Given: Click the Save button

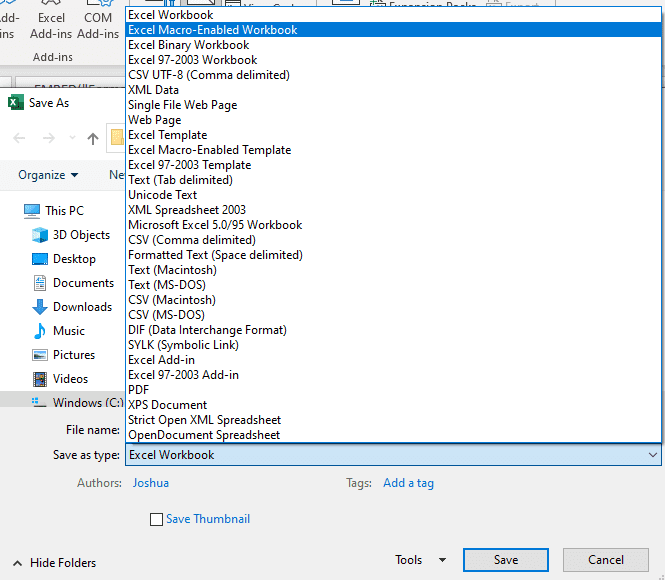Looking at the screenshot, I should click(506, 560).
